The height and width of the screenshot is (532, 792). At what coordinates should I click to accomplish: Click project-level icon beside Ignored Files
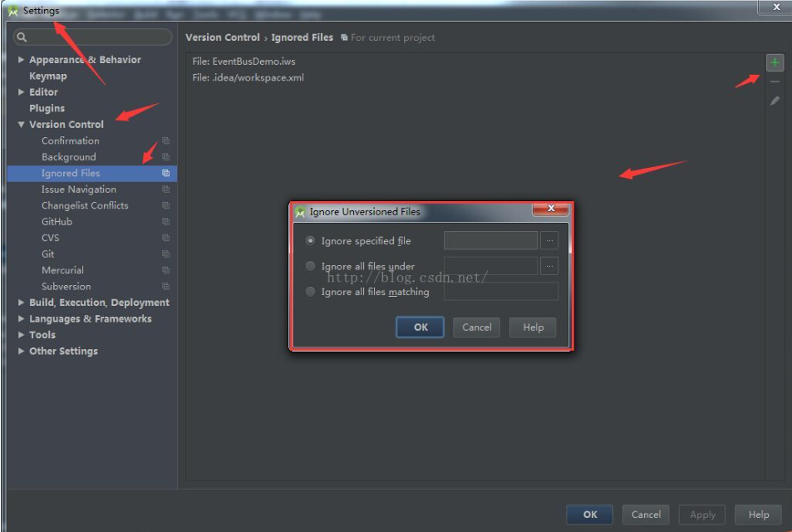165,173
